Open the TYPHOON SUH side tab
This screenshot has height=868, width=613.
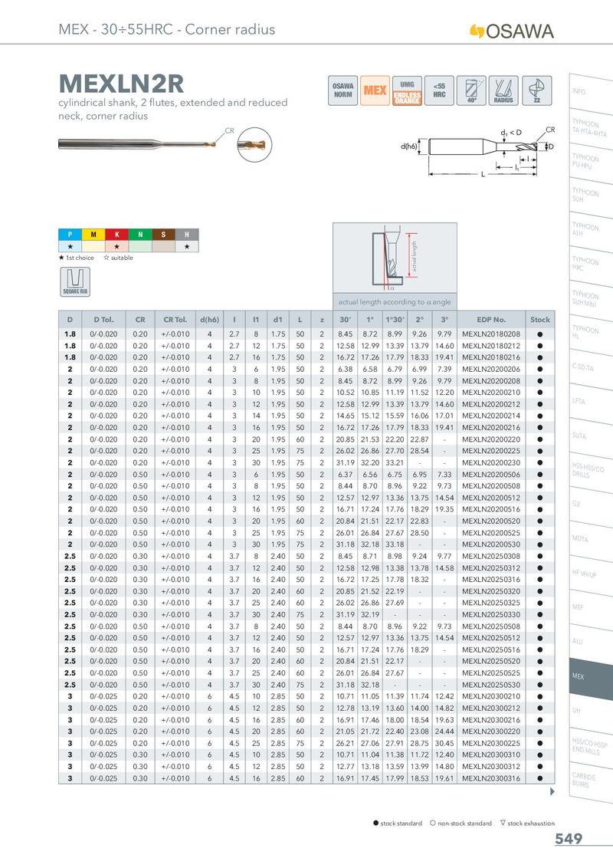pos(590,196)
